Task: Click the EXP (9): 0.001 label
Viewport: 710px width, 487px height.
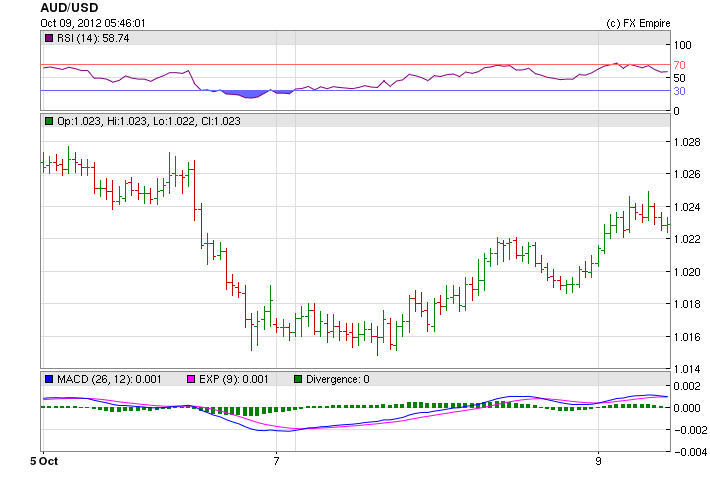Action: 234,379
